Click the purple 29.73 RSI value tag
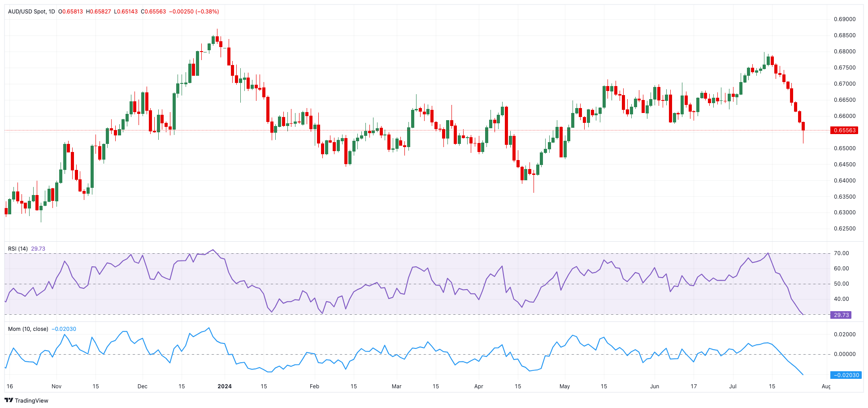 841,315
